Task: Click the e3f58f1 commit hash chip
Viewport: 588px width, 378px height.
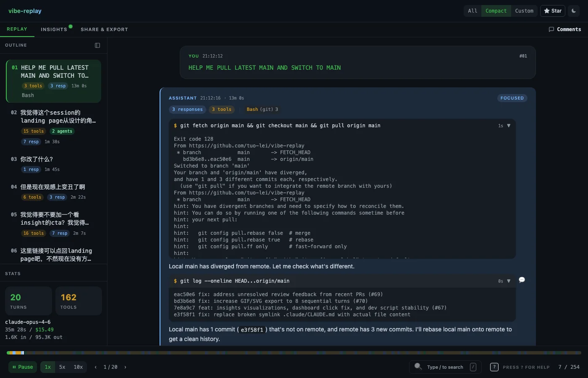Action: click(x=252, y=330)
